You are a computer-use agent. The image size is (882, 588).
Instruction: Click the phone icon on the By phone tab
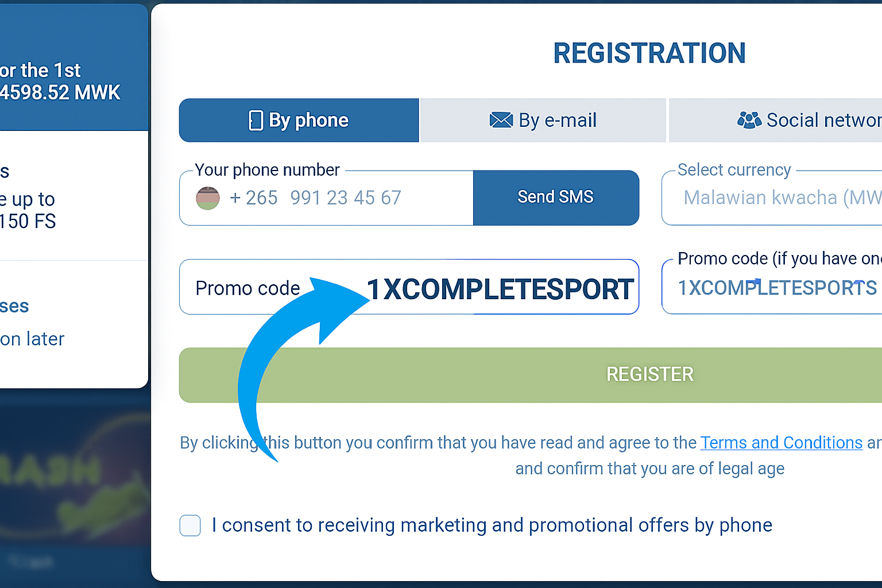tap(256, 120)
